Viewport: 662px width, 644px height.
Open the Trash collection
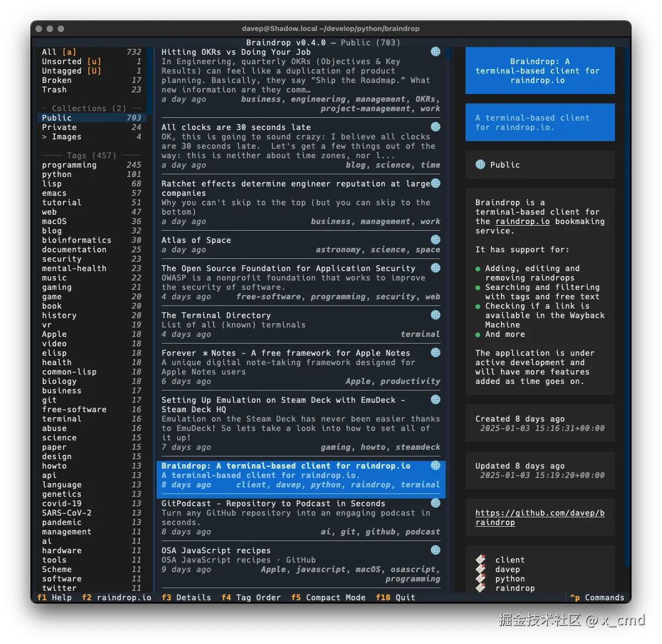point(92,90)
